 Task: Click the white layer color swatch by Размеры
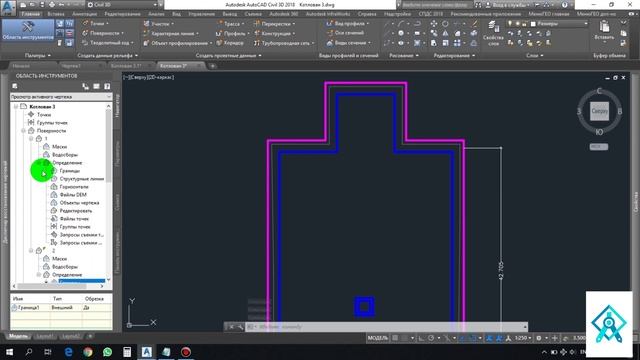533,24
